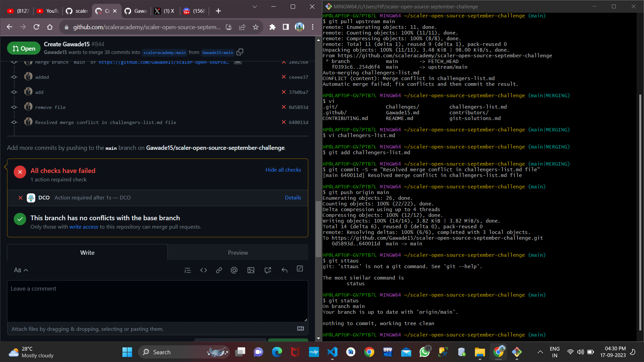This screenshot has height=362, width=644.
Task: Add an unordered list to the comment
Action: pos(187,270)
